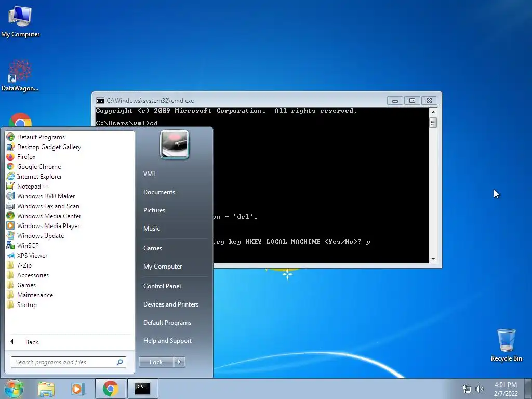Open Music from the Start menu
Image resolution: width=532 pixels, height=399 pixels.
tap(151, 229)
